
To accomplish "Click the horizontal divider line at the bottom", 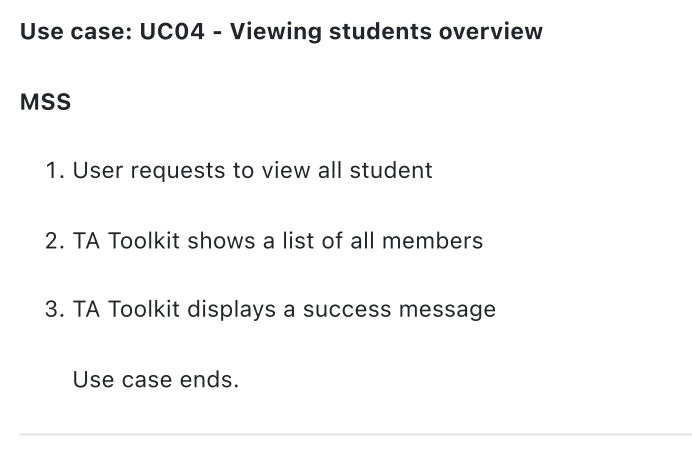I will coord(355,435).
